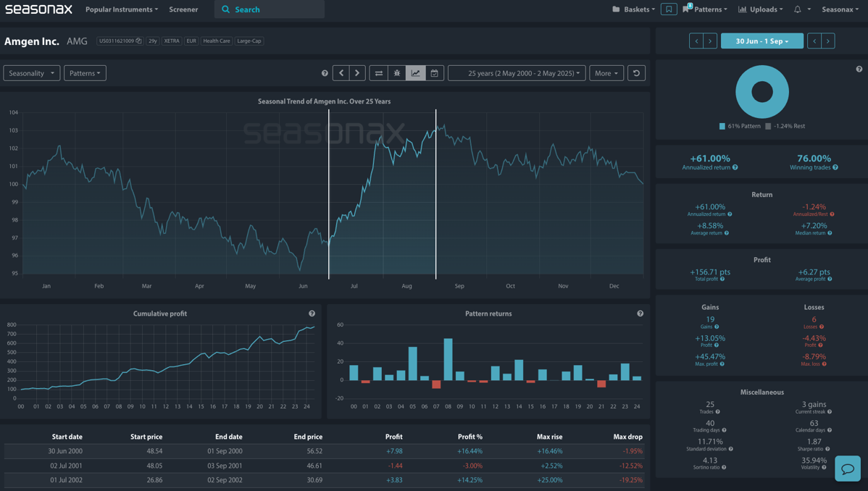Toggle the line chart view icon
868x491 pixels.
click(416, 73)
